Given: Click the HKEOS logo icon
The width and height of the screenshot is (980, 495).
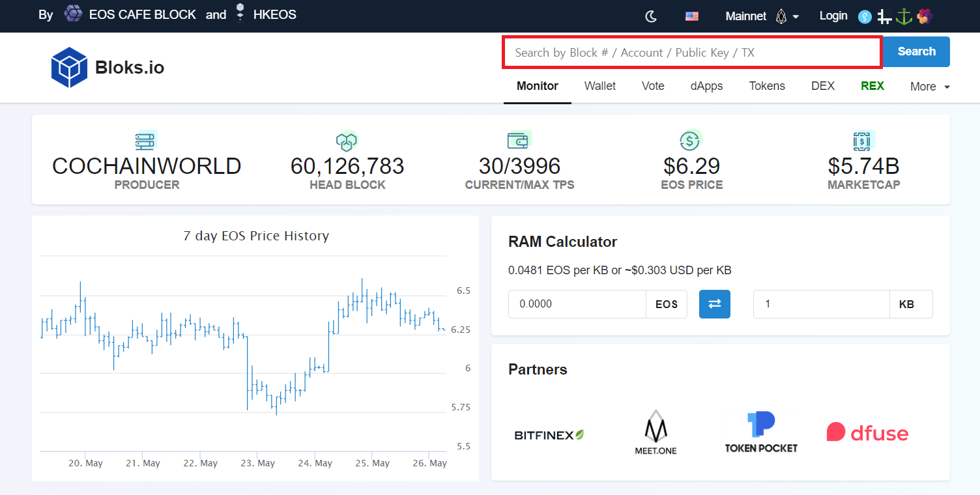Looking at the screenshot, I should point(240,12).
